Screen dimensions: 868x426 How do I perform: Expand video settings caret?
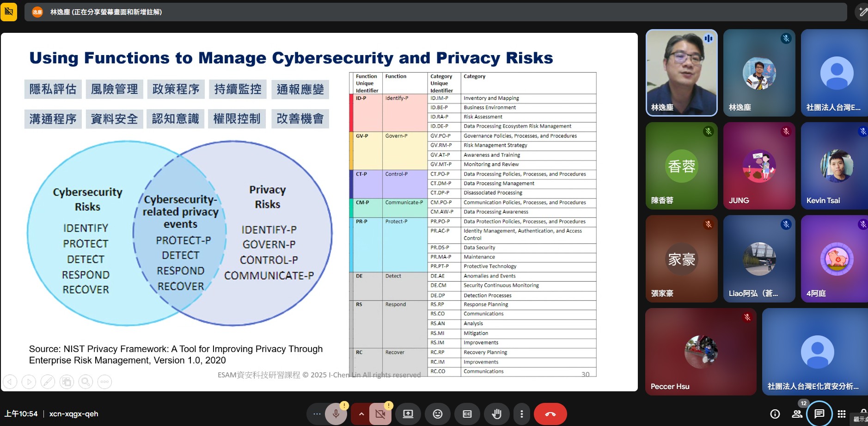click(x=361, y=414)
